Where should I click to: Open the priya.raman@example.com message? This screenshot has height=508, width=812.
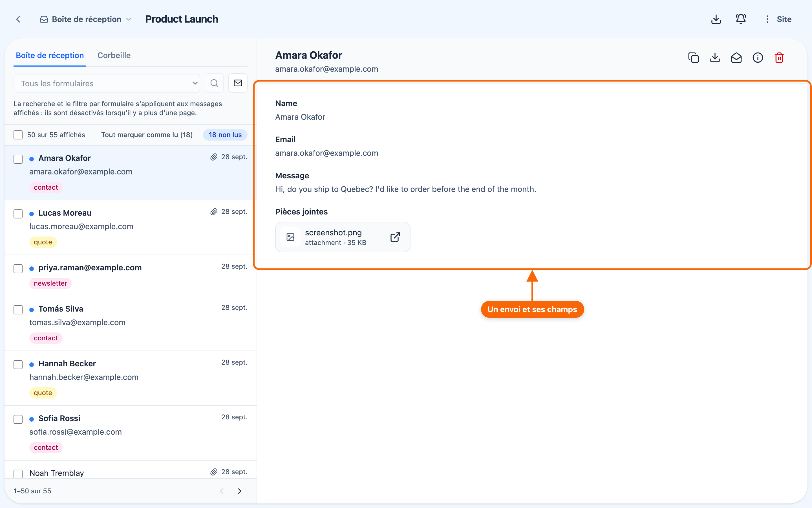[131, 275]
